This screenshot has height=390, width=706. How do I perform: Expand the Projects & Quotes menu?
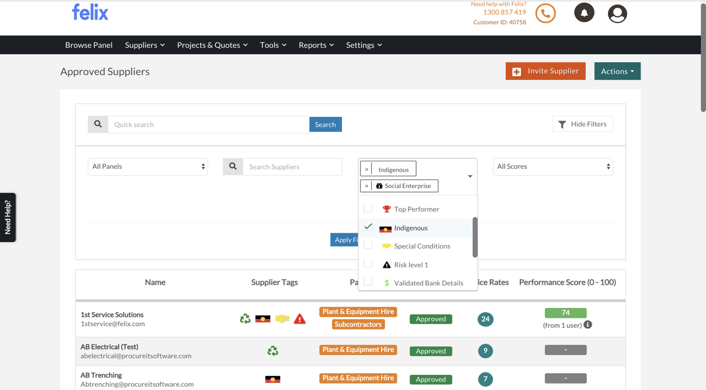[212, 45]
